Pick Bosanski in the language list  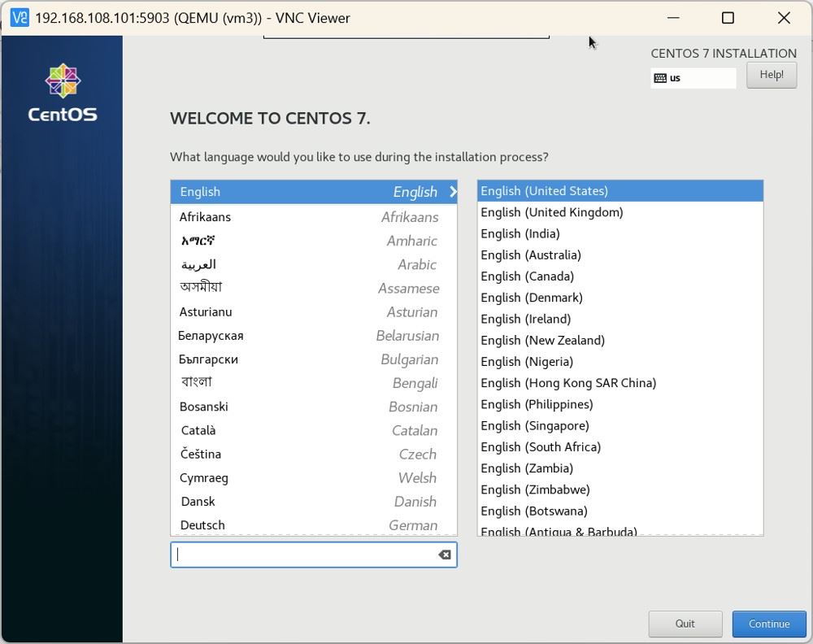[314, 407]
